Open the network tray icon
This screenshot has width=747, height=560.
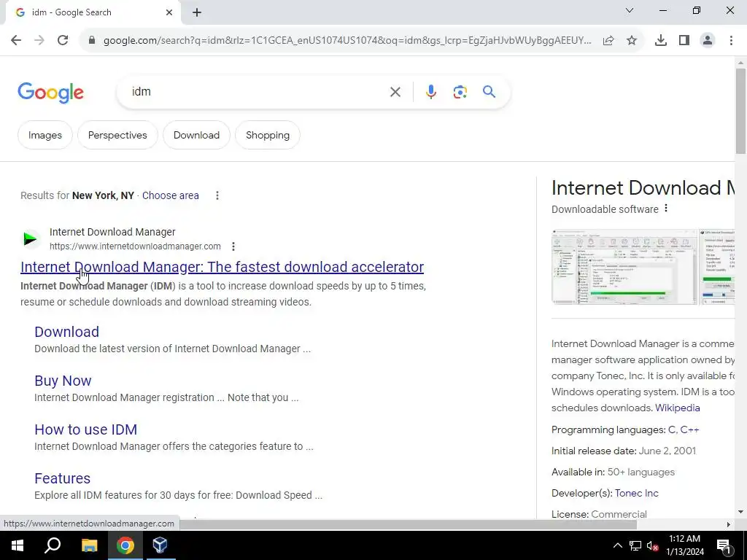click(635, 545)
